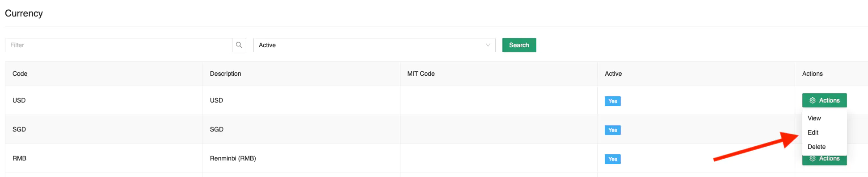Open Actions dropdown for USD row
Image resolution: width=868 pixels, height=177 pixels.
824,100
